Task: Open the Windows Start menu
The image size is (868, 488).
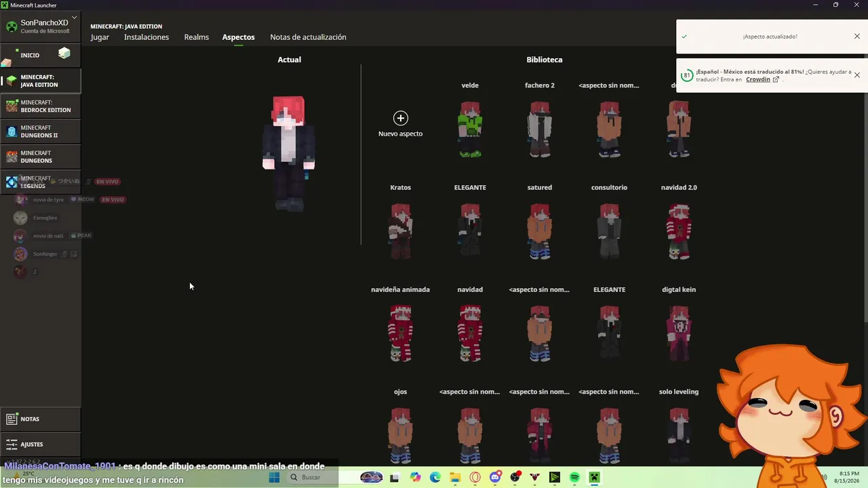Action: coord(274,477)
